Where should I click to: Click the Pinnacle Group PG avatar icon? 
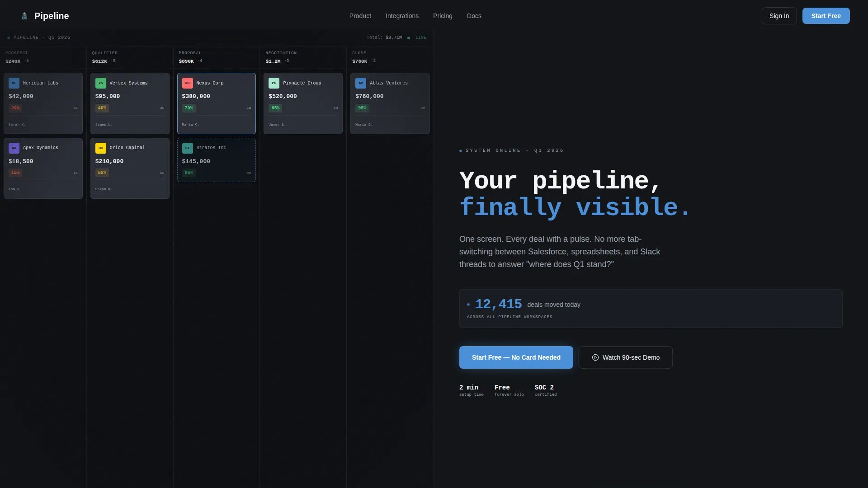click(x=274, y=83)
